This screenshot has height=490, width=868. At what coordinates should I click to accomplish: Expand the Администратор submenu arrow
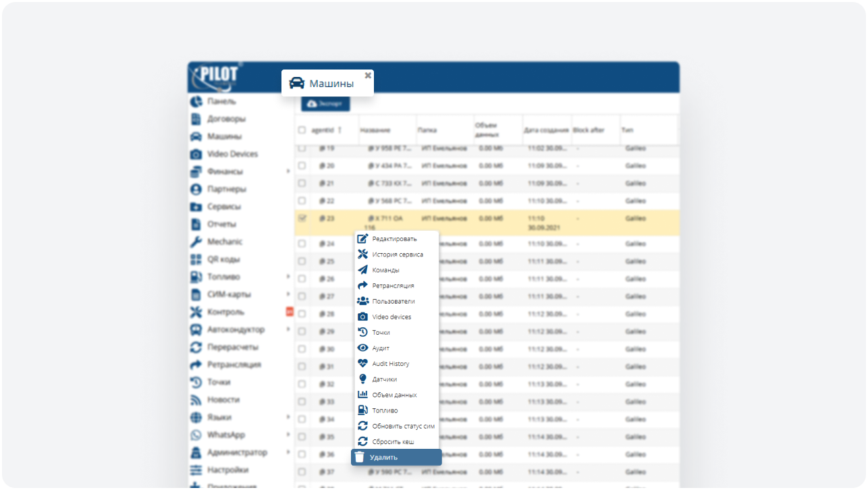pos(288,453)
